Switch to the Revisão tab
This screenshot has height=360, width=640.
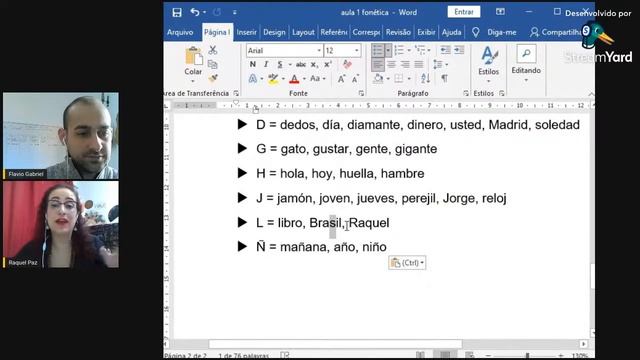point(398,32)
